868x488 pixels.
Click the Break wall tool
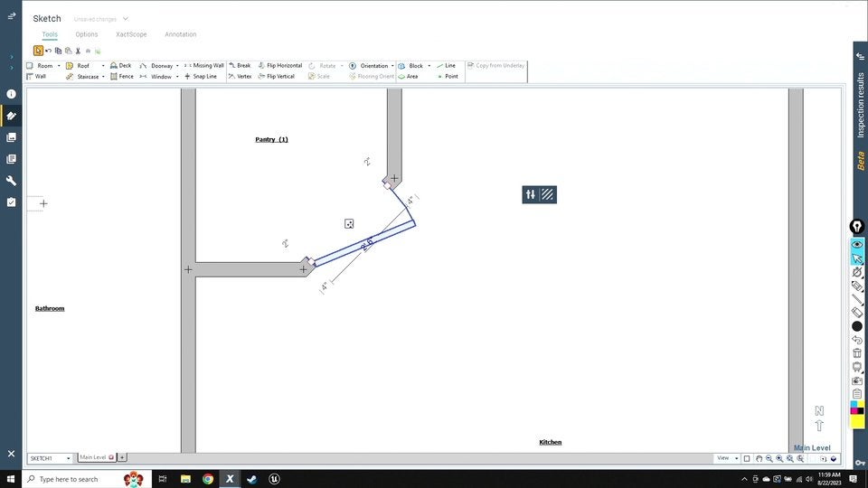pos(240,66)
